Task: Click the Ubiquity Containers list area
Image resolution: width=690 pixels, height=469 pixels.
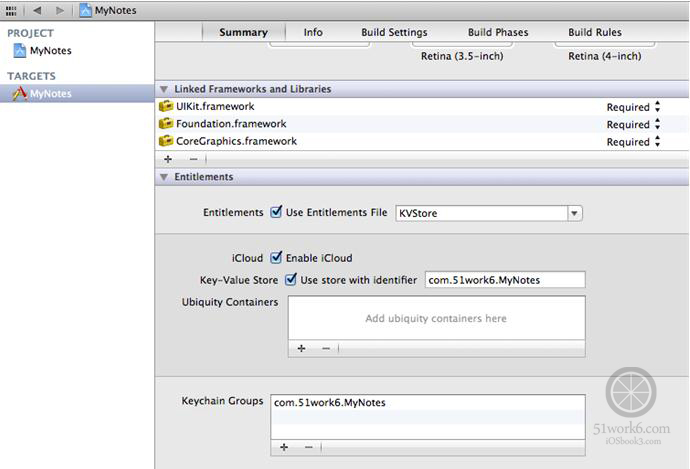Action: pos(437,318)
